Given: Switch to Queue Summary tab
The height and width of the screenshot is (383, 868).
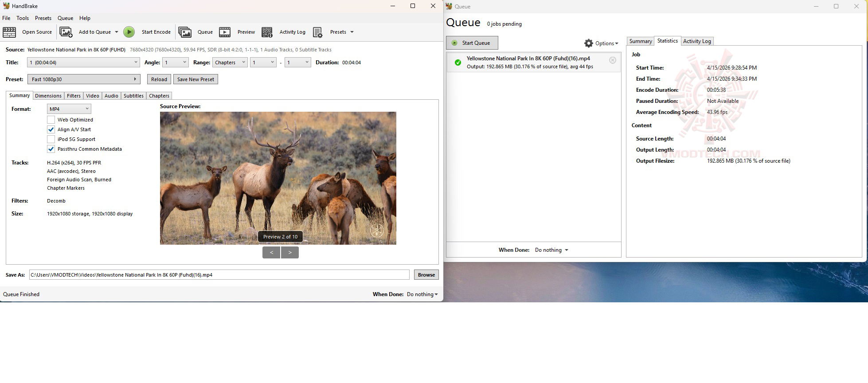Looking at the screenshot, I should coord(641,41).
